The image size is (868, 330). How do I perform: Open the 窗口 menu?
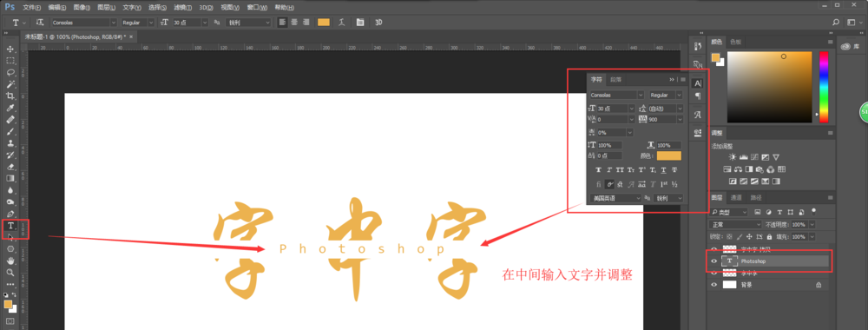(x=258, y=8)
